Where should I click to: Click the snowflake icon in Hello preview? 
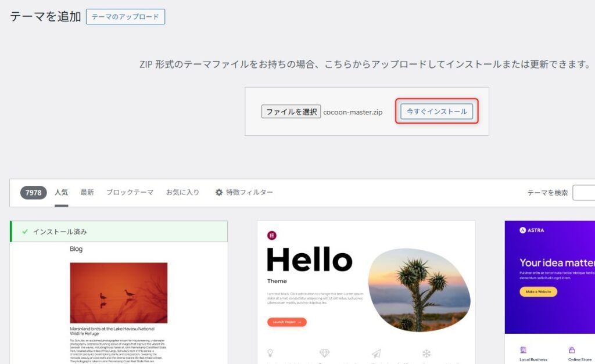tap(426, 353)
